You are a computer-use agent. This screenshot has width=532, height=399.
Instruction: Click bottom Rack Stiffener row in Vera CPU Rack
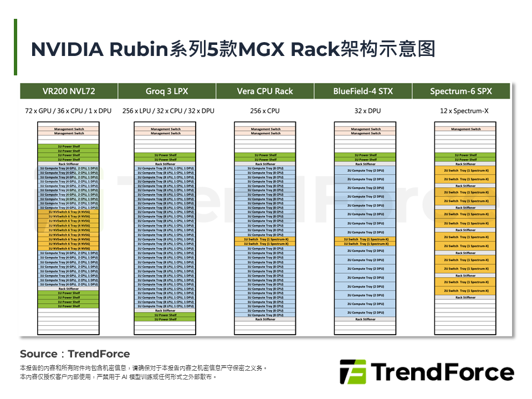tap(265, 319)
